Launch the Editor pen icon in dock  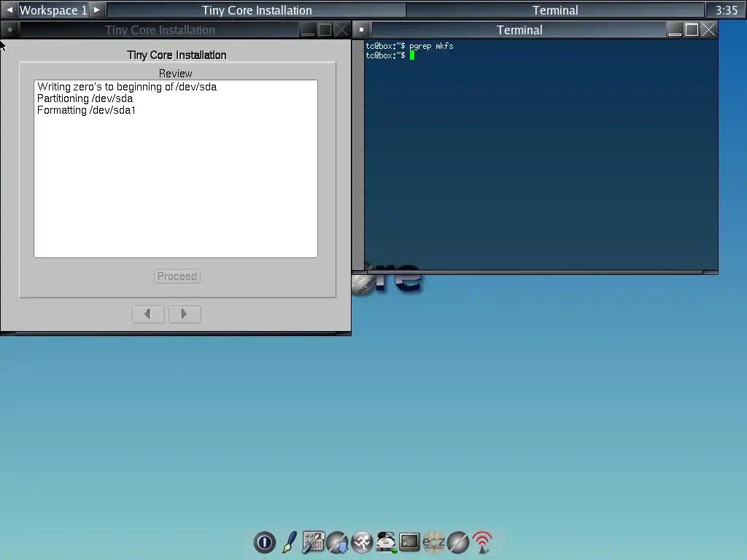click(289, 542)
